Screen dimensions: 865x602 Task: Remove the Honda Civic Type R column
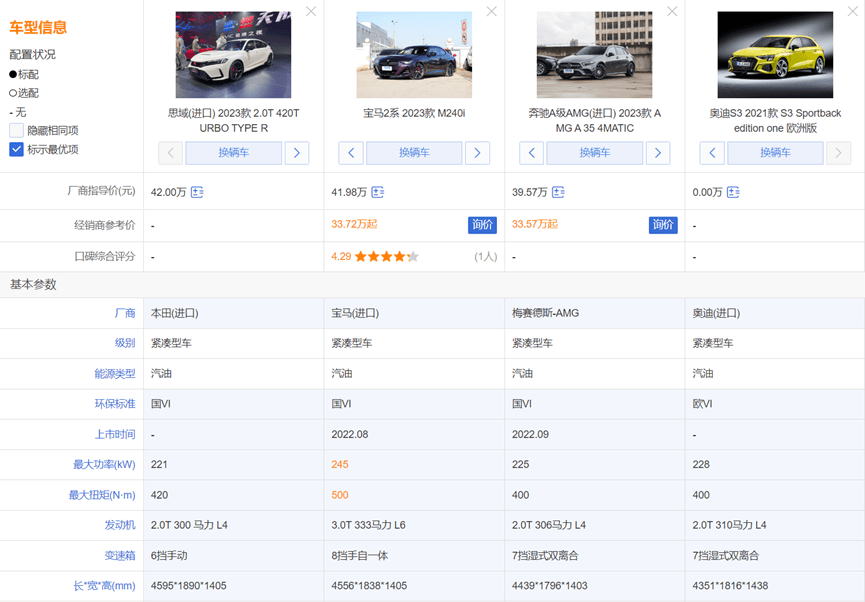click(x=311, y=11)
